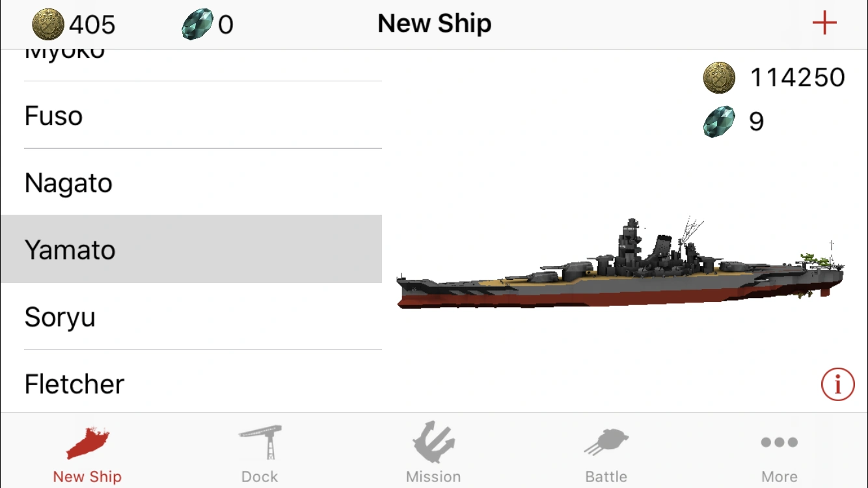Tap the turret Battle icon
Image resolution: width=868 pixels, height=488 pixels.
(606, 442)
